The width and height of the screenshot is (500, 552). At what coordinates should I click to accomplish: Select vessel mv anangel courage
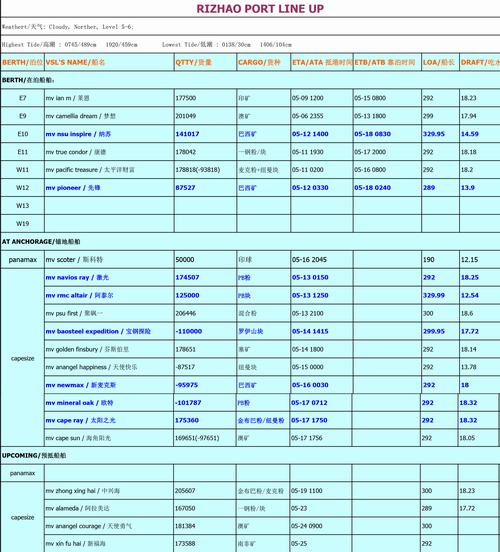[88, 526]
